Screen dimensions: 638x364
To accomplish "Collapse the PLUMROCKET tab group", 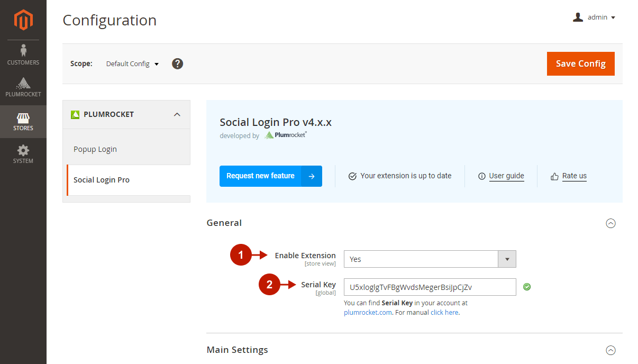I will [126, 114].
